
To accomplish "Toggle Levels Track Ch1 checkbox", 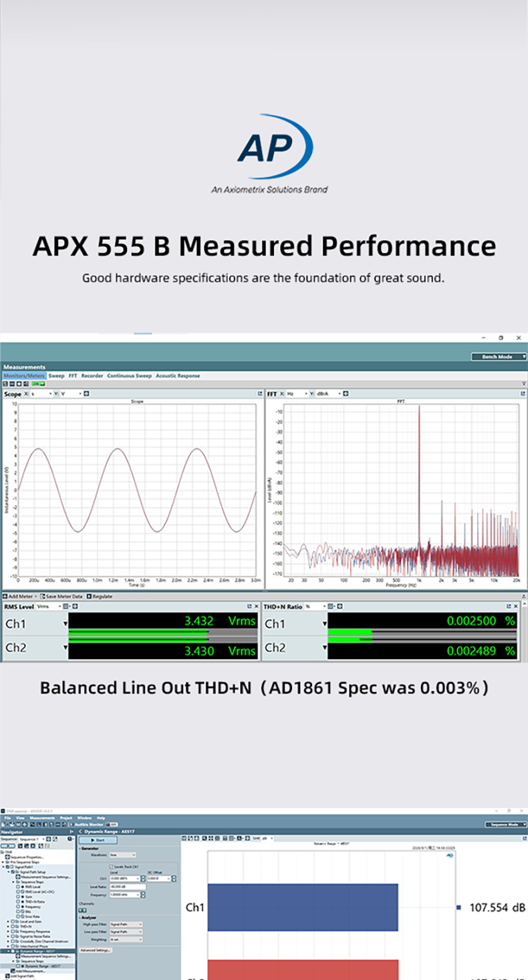I will pos(111,866).
